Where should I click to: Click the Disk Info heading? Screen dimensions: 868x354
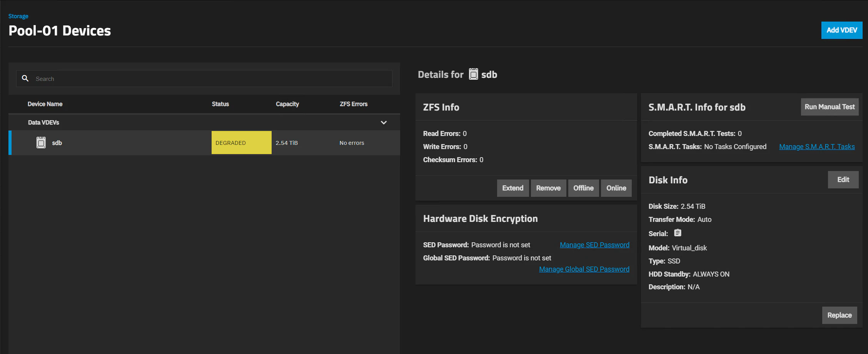668,180
